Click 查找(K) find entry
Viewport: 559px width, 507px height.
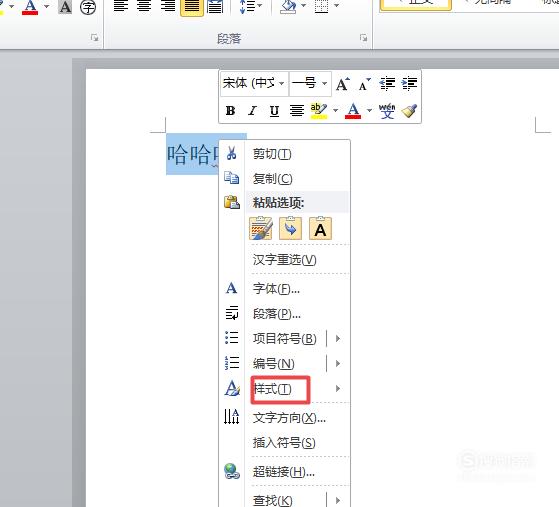(x=273, y=500)
